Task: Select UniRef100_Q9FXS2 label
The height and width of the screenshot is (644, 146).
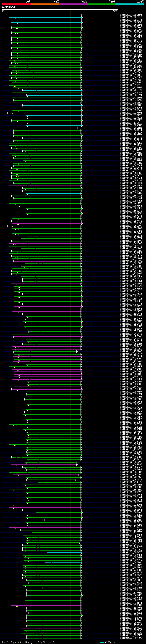Action: [x=131, y=42]
